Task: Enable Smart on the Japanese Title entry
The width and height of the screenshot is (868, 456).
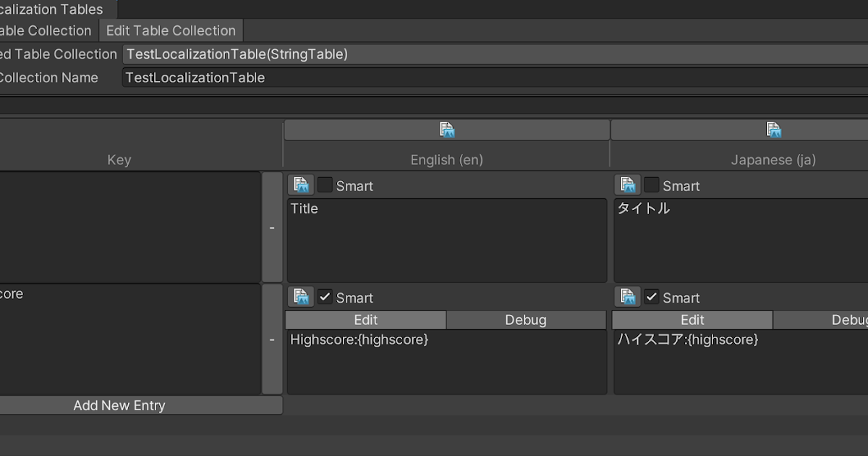Action: (x=652, y=185)
